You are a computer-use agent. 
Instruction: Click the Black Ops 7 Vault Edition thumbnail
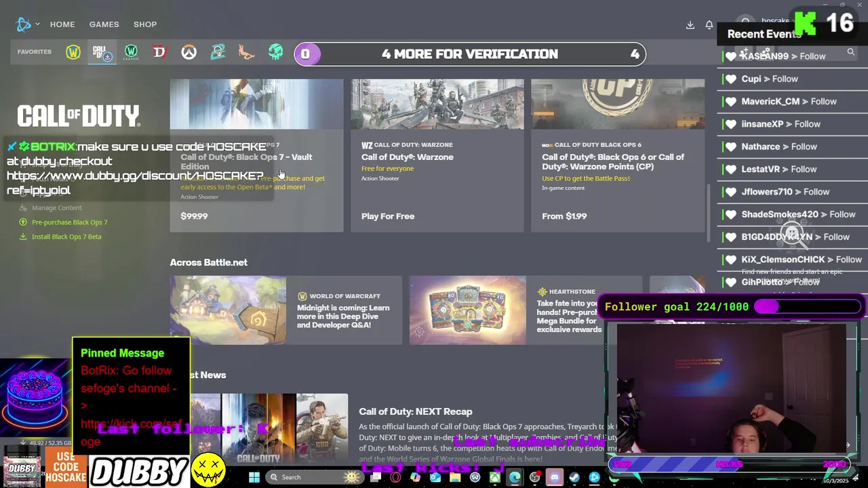[x=256, y=104]
